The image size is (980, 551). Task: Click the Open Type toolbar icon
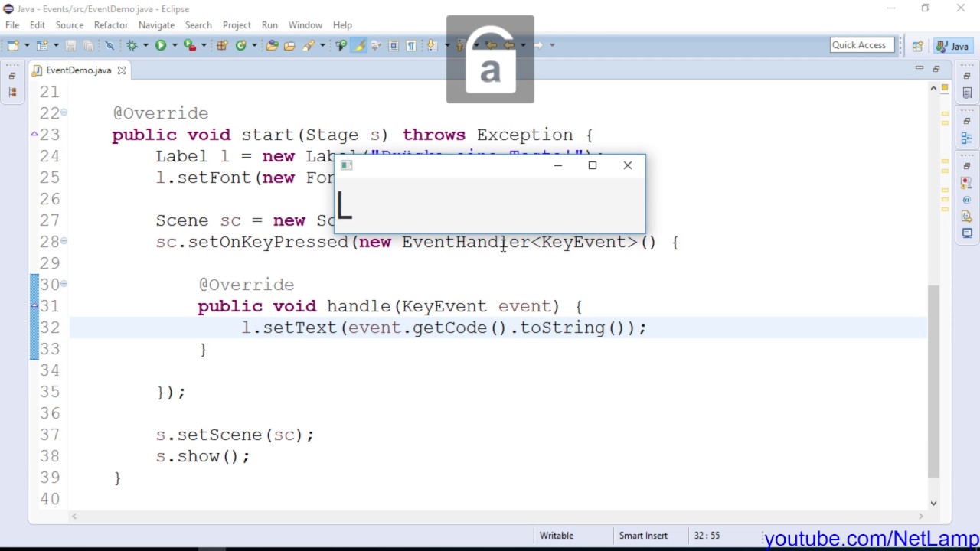(272, 46)
